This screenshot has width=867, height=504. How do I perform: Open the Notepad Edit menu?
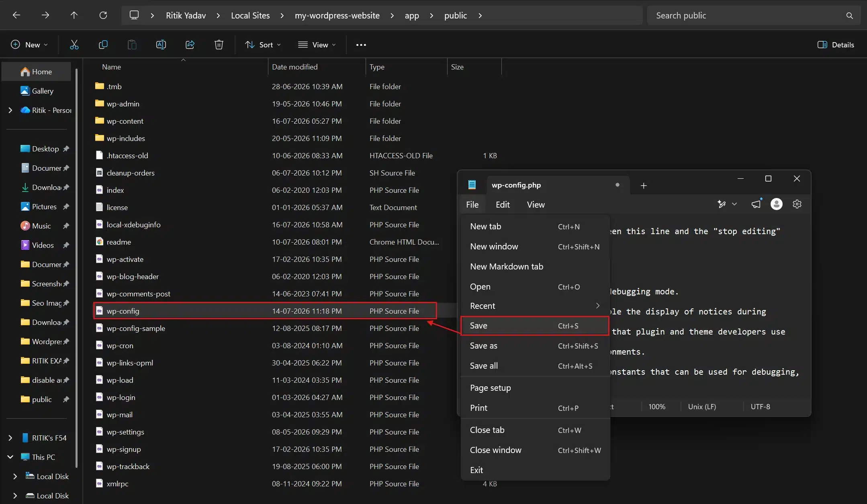[503, 204]
